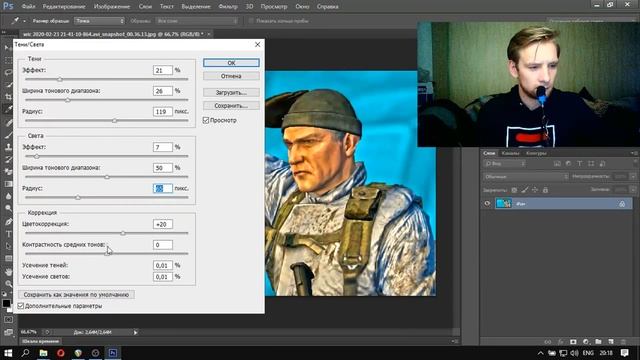Viewport: 640px width, 360px height.
Task: Toggle lock position in Layers panel
Action: pyautogui.click(x=535, y=190)
